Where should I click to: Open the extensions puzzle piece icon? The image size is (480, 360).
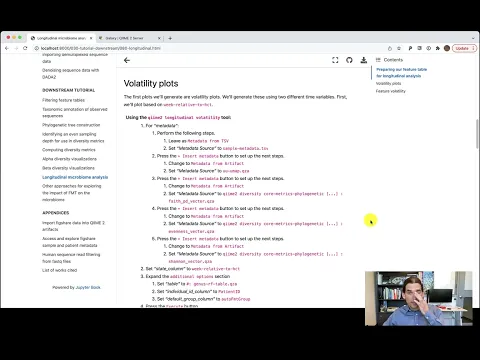coord(438,48)
